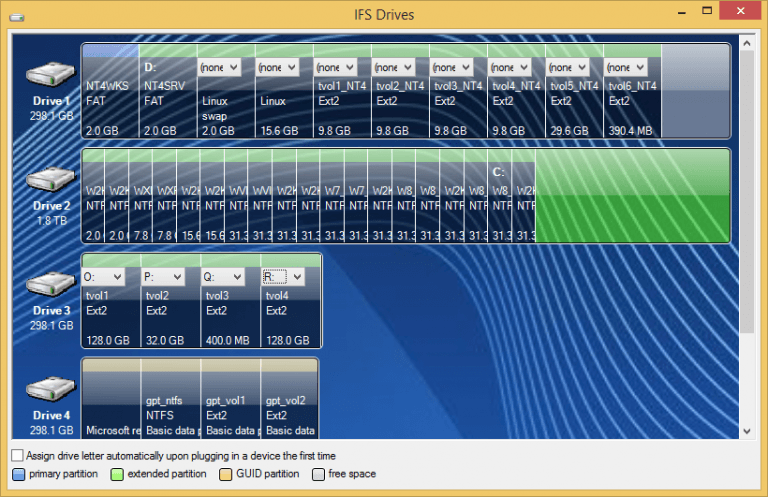Select the Drive 4 hard disk icon
Image resolution: width=768 pixels, height=497 pixels.
(x=48, y=390)
